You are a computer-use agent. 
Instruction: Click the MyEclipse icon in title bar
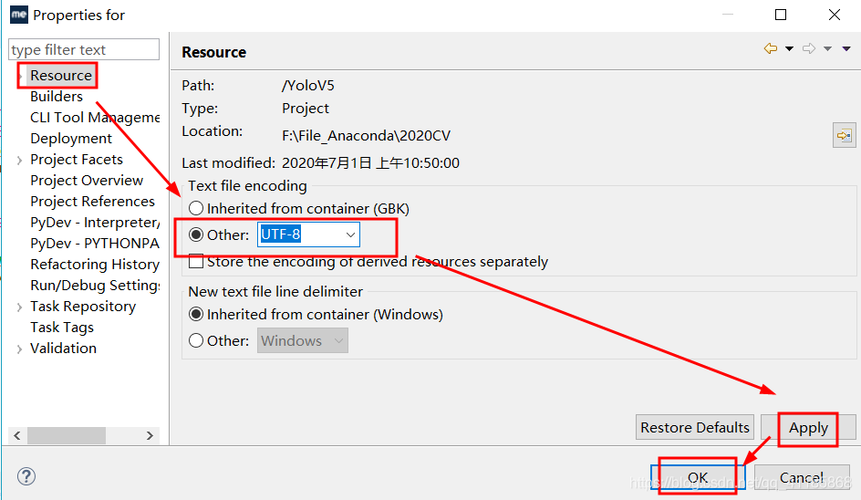click(18, 15)
